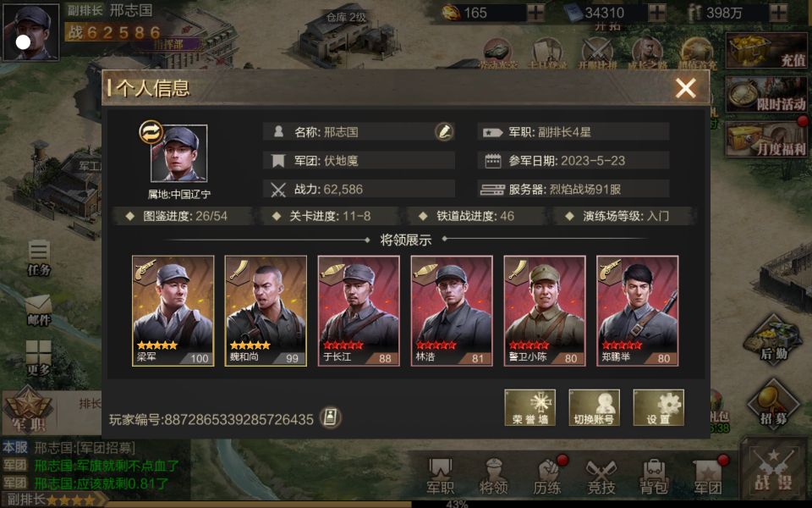The image size is (812, 508).
Task: Open 设置 settings gear button
Action: (658, 407)
